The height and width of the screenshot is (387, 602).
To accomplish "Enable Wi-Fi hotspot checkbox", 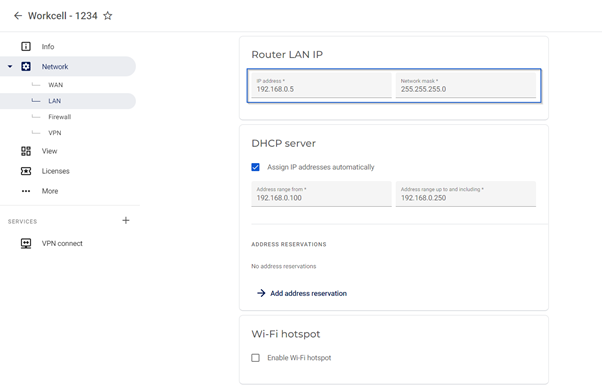I will [255, 358].
